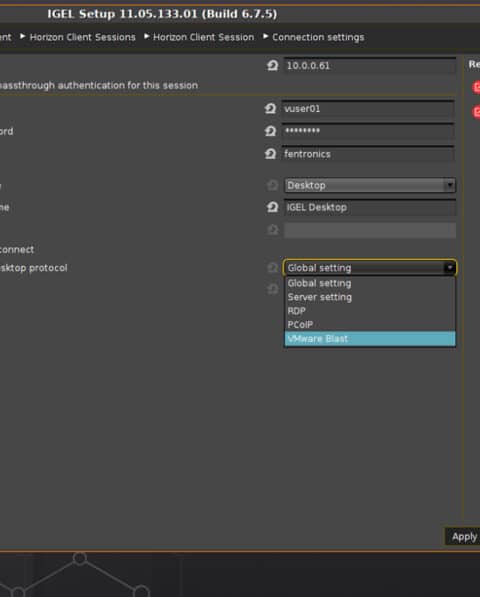Open Horizon Client Session breadcrumb
Image resolution: width=480 pixels, height=597 pixels.
point(203,37)
